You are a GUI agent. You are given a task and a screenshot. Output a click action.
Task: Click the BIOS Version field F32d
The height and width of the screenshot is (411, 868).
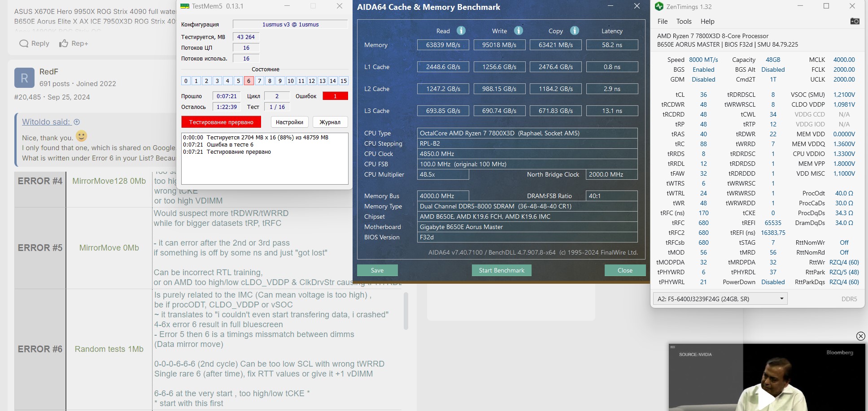click(x=527, y=237)
